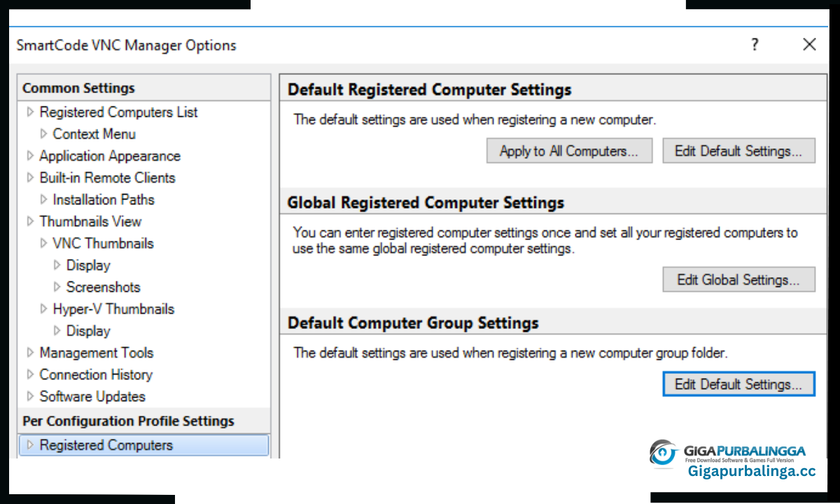Expand the VNC Thumbnails arrow

coord(43,243)
